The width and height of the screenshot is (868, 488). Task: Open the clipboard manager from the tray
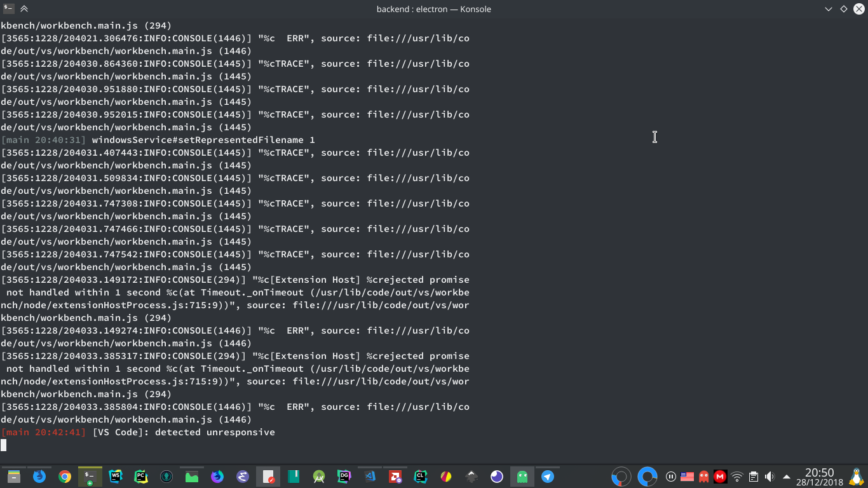pos(753,477)
